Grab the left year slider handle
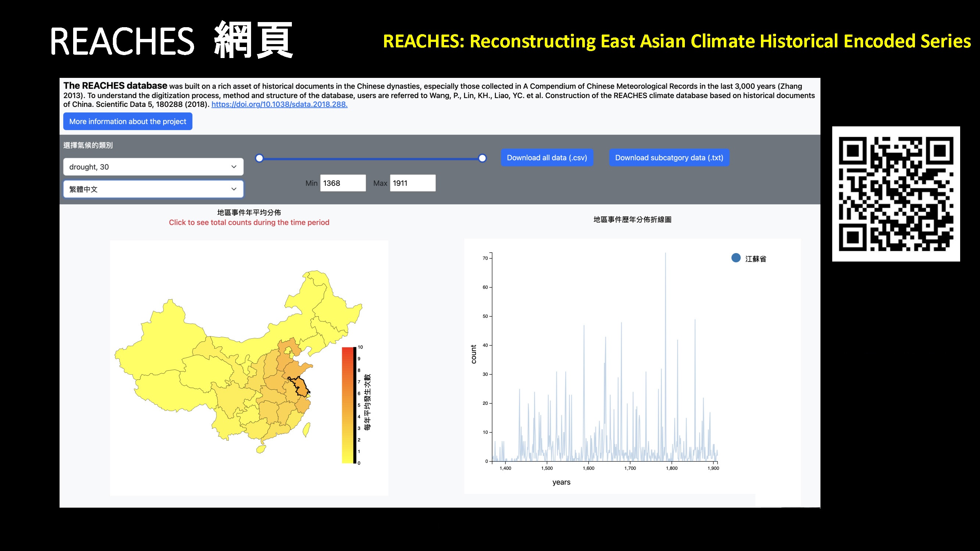Screen dimensions: 980x551 259,158
